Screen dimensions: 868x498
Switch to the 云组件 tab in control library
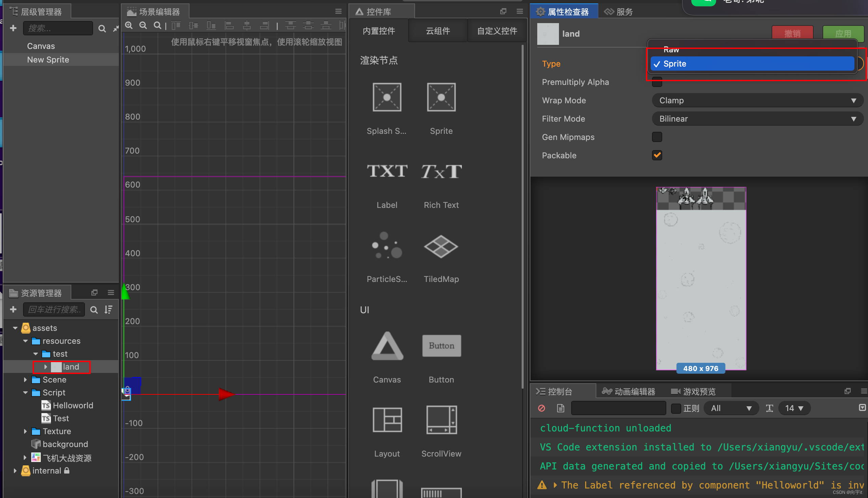438,31
